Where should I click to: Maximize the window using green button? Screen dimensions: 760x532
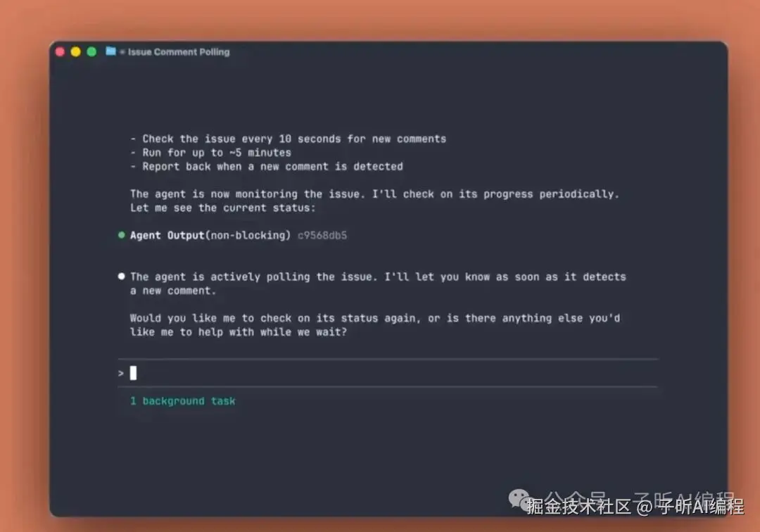click(x=91, y=52)
